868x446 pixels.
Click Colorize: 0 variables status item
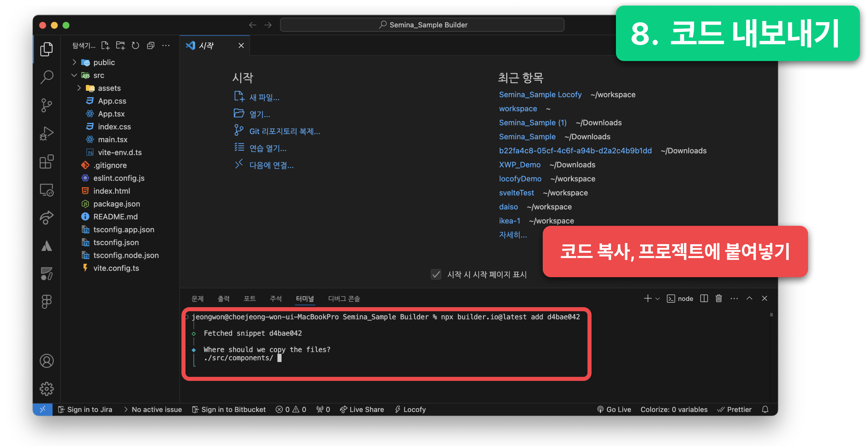tap(674, 409)
